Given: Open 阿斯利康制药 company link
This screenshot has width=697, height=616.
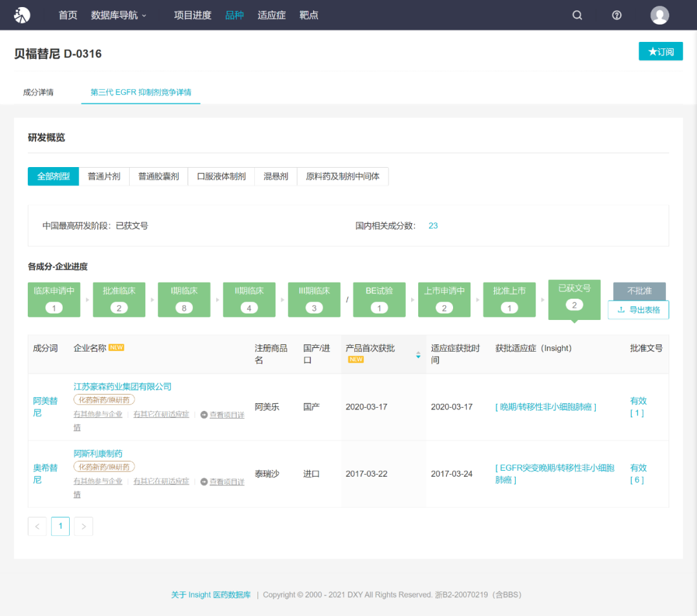Looking at the screenshot, I should tap(98, 453).
